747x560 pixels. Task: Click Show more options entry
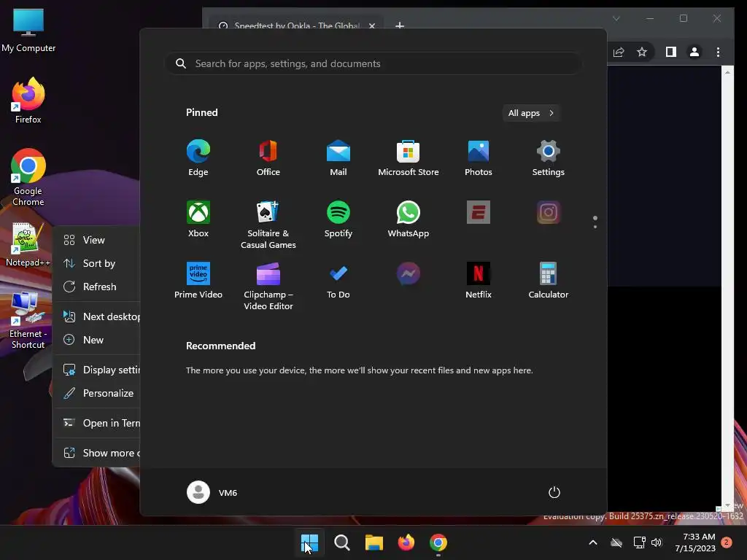(x=97, y=453)
